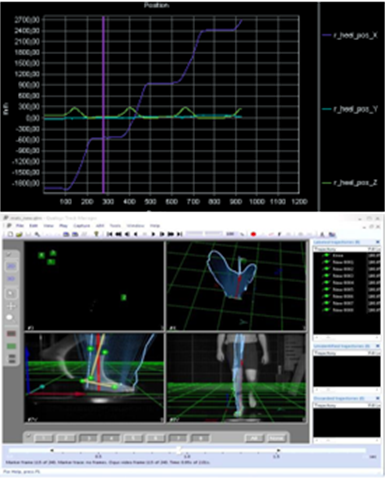The image size is (385, 479).
Task: Open the new file toolbar icon
Action: (x=10, y=234)
